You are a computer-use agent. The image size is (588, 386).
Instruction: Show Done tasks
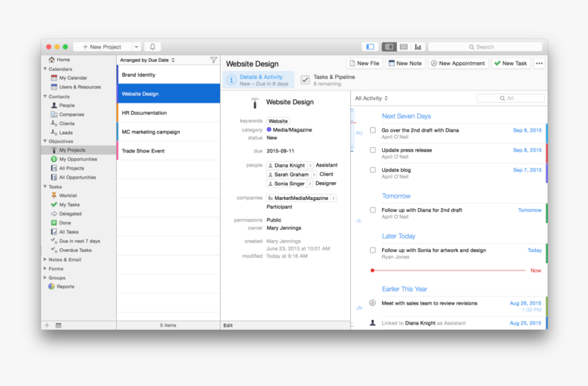click(61, 222)
